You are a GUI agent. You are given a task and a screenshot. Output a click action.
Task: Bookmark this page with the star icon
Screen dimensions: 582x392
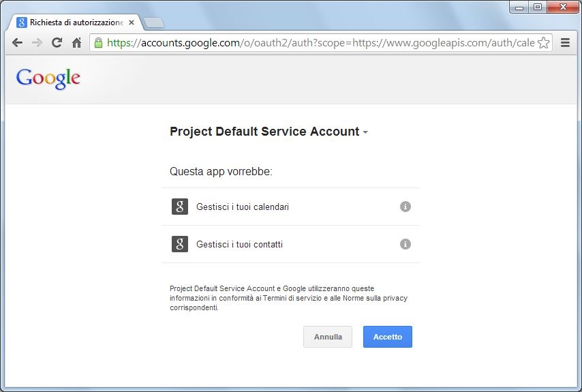point(543,43)
